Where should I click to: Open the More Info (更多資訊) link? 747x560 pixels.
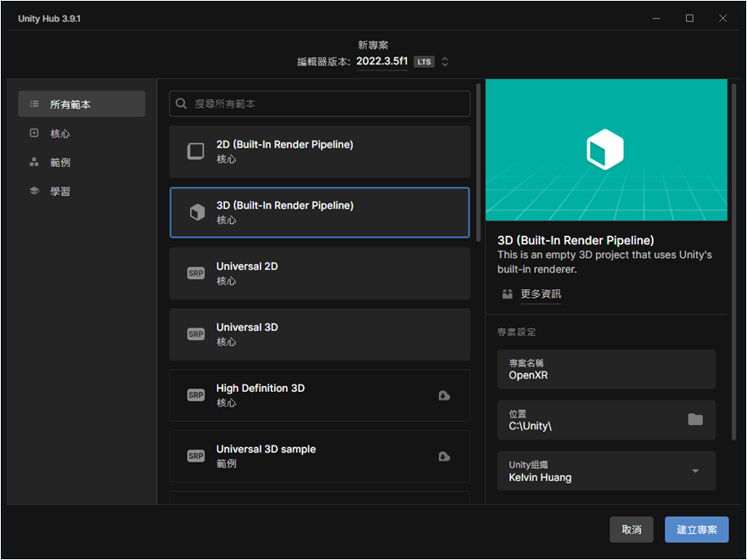(x=541, y=294)
